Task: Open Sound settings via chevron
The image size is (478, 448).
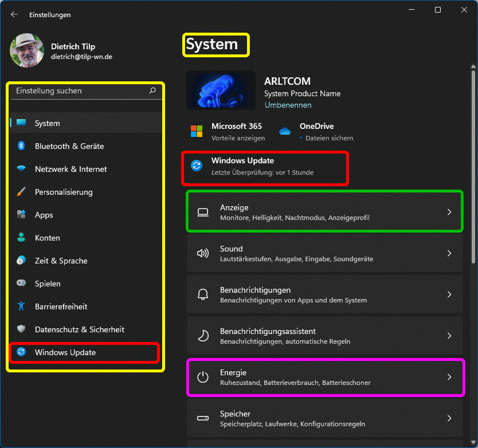Action: point(449,253)
